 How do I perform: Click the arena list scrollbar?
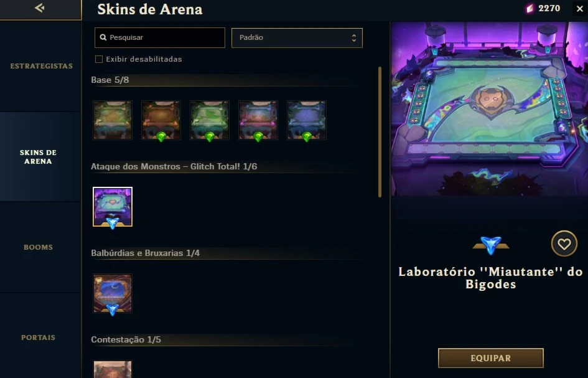[380, 132]
